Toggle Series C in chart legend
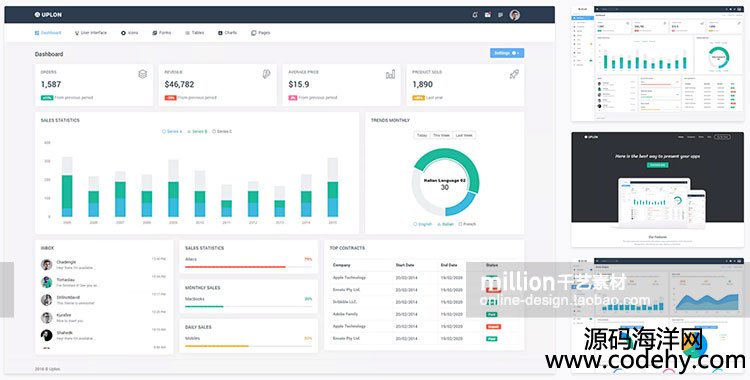This screenshot has height=380, width=750. click(222, 131)
